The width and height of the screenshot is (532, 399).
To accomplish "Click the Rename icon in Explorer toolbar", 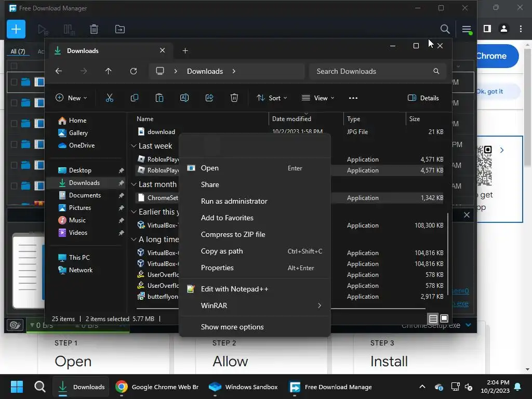I will (184, 98).
